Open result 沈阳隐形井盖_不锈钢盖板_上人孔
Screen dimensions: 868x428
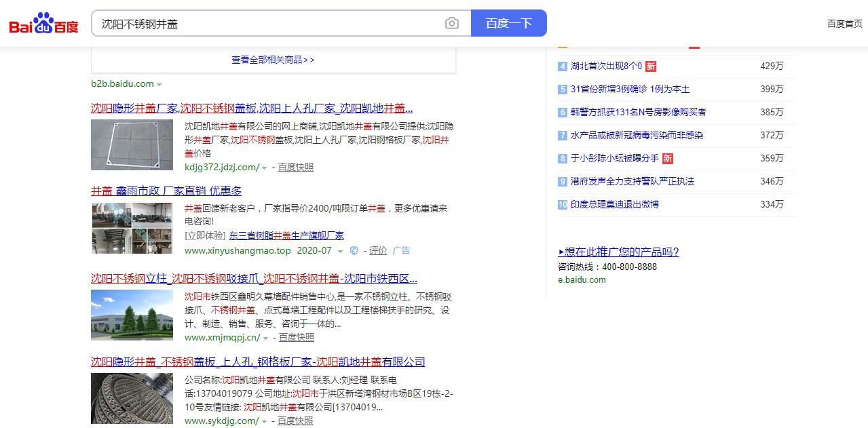tap(258, 362)
